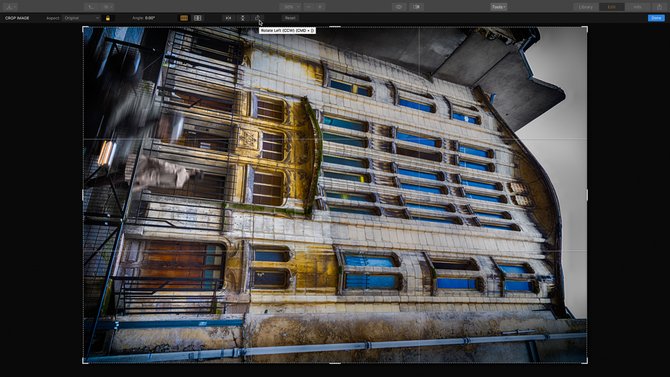Click the Angle value field
The width and height of the screenshot is (670, 377).
click(x=150, y=18)
